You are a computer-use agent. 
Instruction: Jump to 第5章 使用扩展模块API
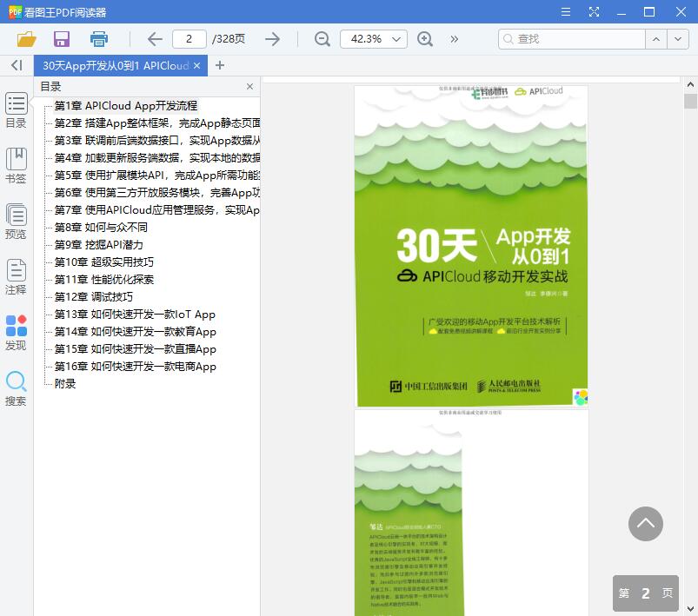pyautogui.click(x=157, y=175)
